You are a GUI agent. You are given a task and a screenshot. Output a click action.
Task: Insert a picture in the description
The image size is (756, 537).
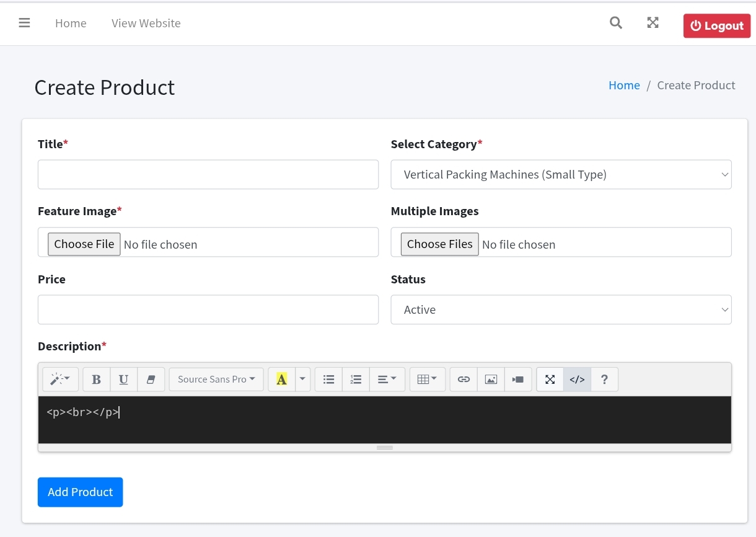pyautogui.click(x=491, y=379)
